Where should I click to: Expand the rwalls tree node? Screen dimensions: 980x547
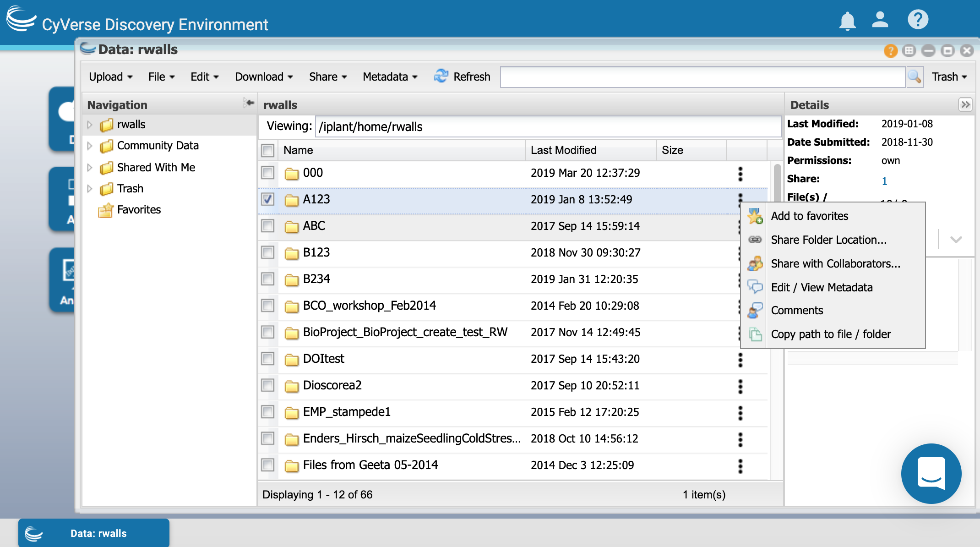pyautogui.click(x=90, y=125)
